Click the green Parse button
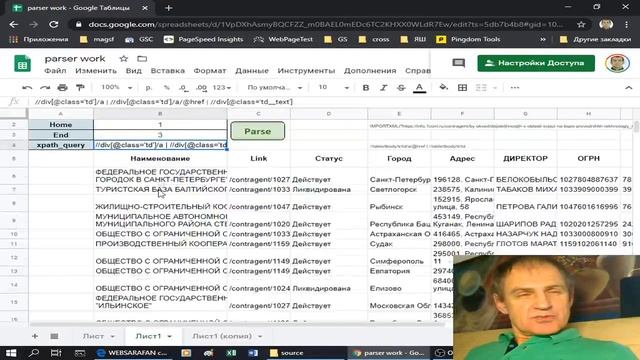Viewport: 640px width, 360px height. (x=258, y=131)
